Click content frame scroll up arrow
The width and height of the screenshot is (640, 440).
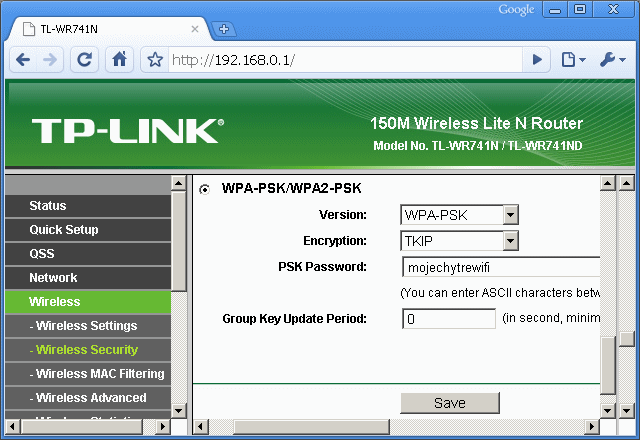pos(608,183)
